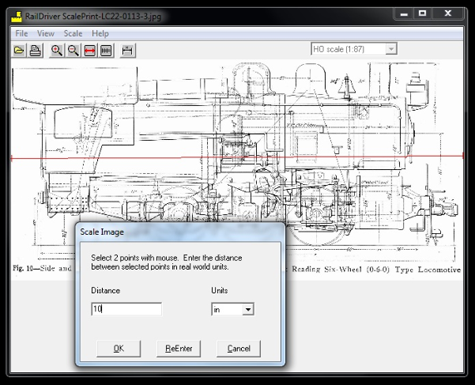
Task: Open a file with the folder icon
Action: pyautogui.click(x=19, y=50)
